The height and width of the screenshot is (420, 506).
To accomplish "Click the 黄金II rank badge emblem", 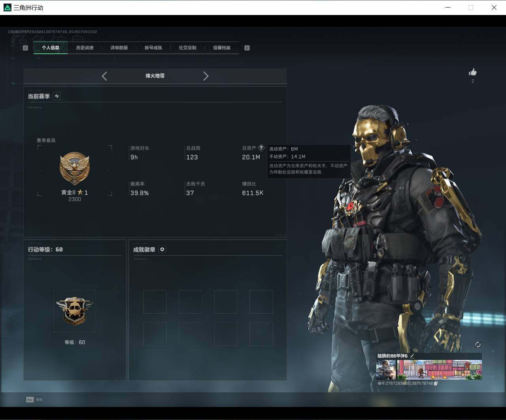I will (75, 169).
